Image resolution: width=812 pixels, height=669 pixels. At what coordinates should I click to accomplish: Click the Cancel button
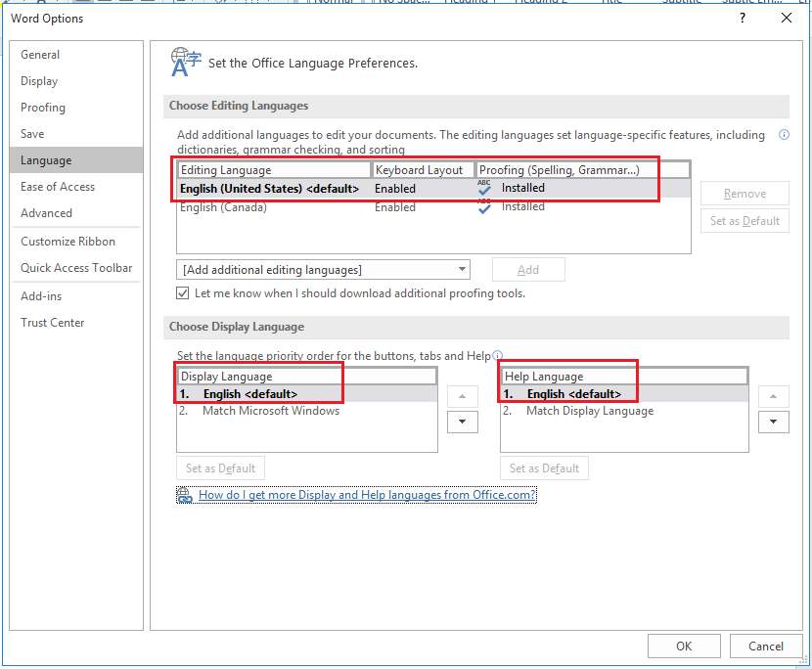[x=766, y=647]
